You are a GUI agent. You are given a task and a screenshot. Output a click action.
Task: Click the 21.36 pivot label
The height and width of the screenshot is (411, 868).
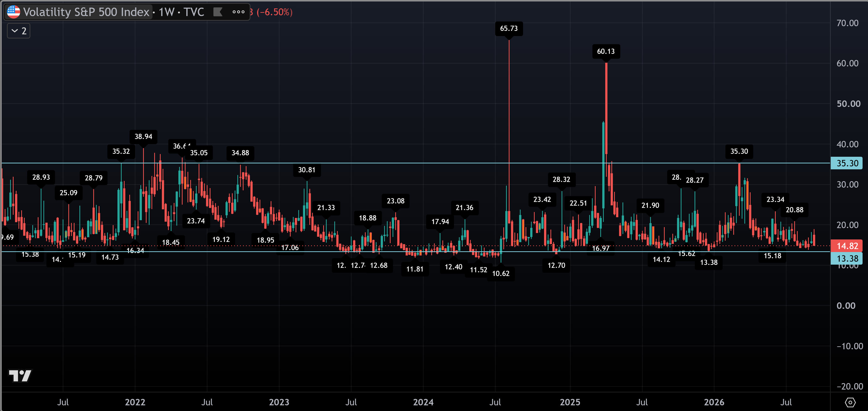coord(465,208)
